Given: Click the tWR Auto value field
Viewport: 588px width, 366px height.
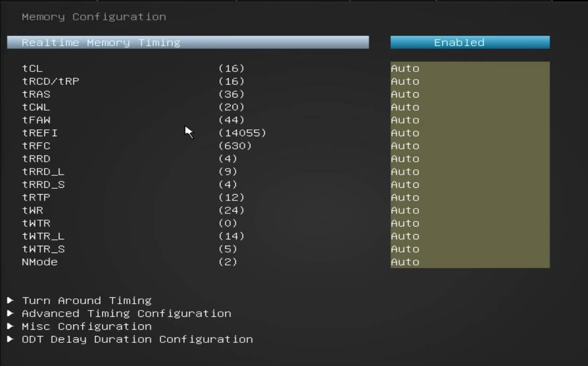Looking at the screenshot, I should click(469, 211).
